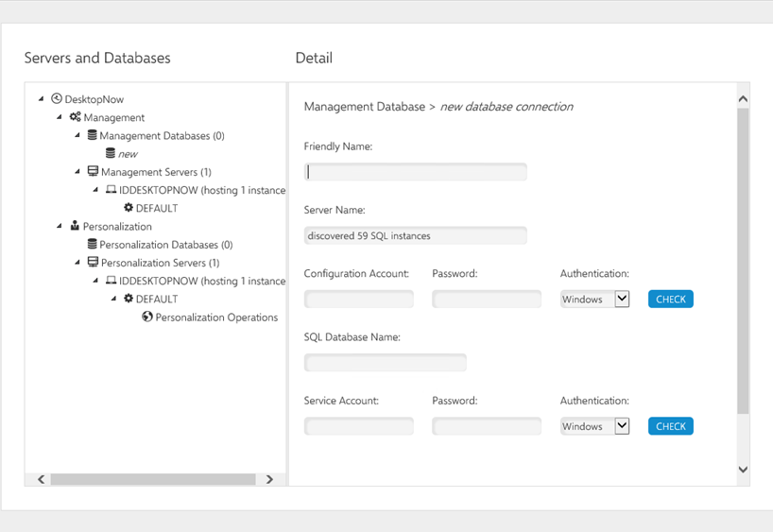Image resolution: width=773 pixels, height=532 pixels.
Task: Click the Personalization person icon
Action: [x=75, y=226]
